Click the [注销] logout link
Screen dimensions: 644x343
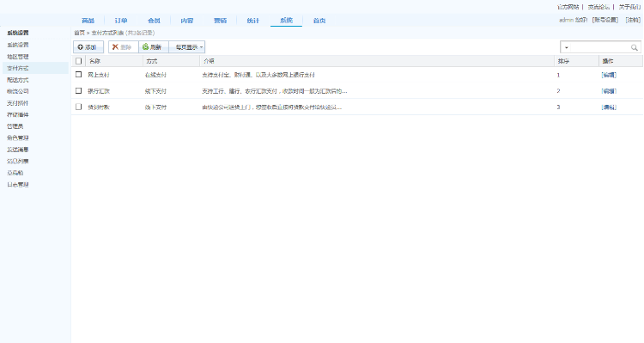tap(633, 20)
